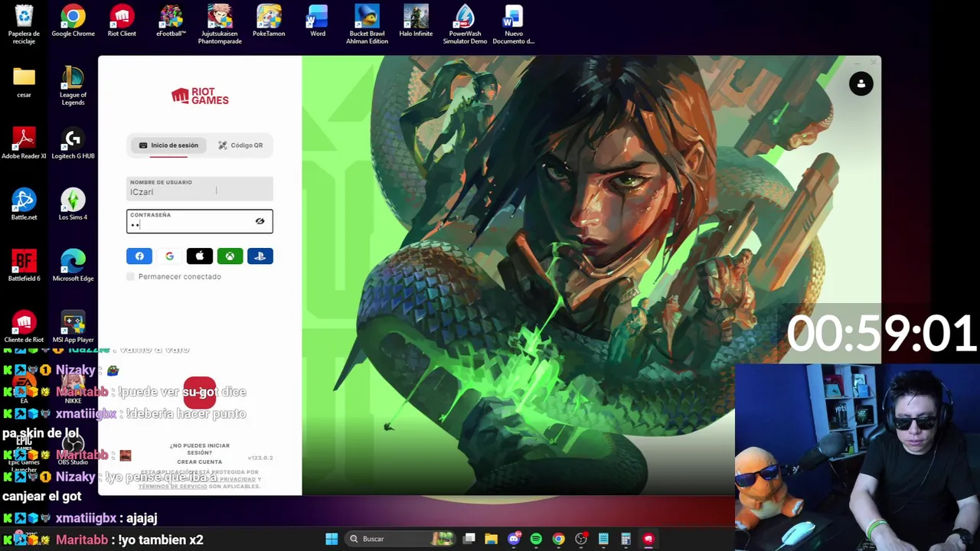Open OBS Studio from the taskbar
980x551 pixels.
click(x=581, y=539)
